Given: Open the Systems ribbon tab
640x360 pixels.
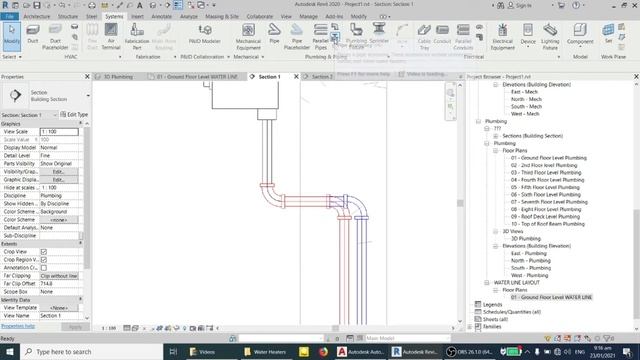Looking at the screenshot, I should coord(114,16).
